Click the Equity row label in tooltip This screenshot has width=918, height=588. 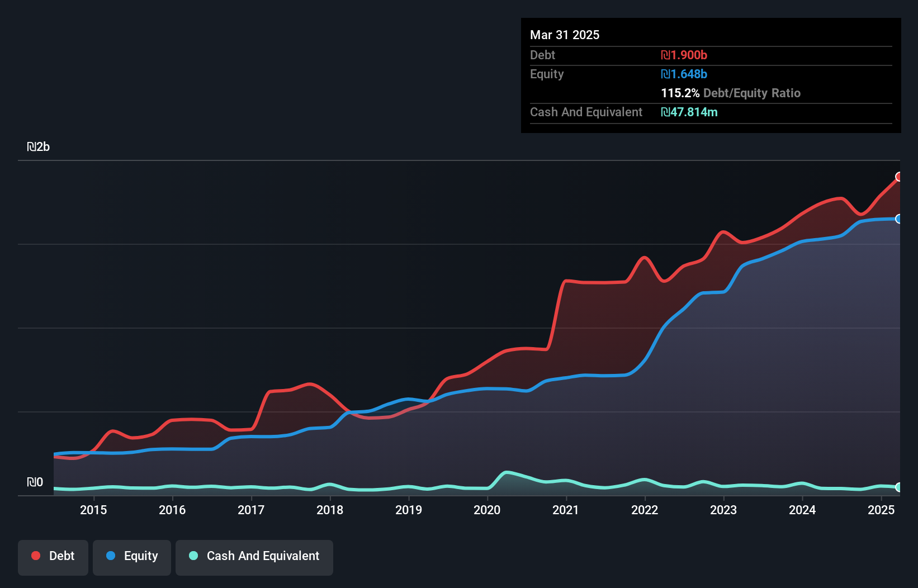(x=547, y=74)
